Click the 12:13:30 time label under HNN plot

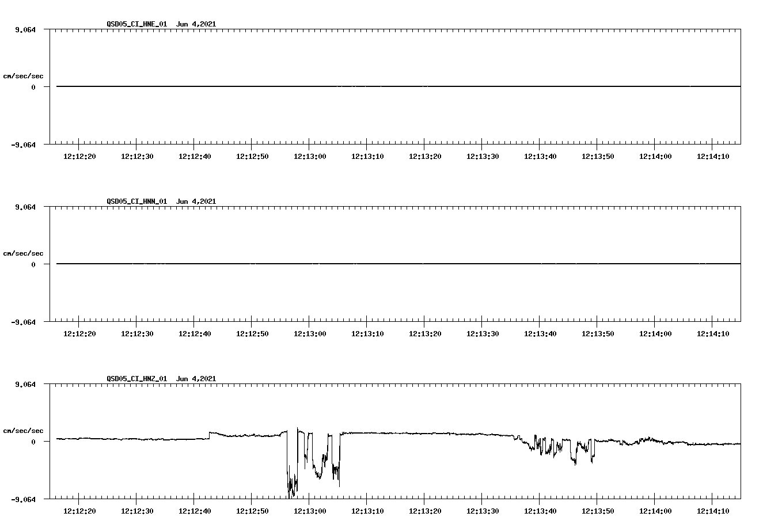point(483,334)
